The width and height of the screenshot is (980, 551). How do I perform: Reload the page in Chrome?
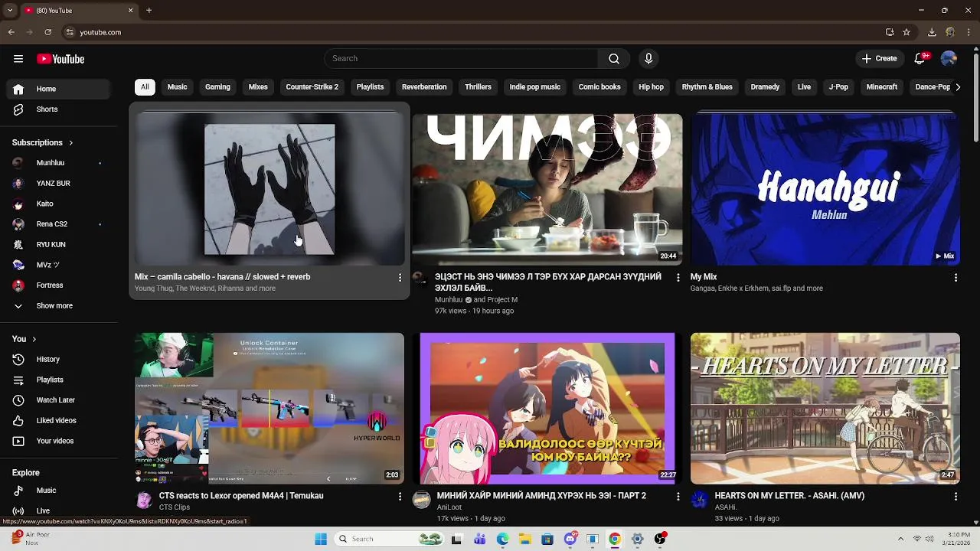(x=47, y=32)
